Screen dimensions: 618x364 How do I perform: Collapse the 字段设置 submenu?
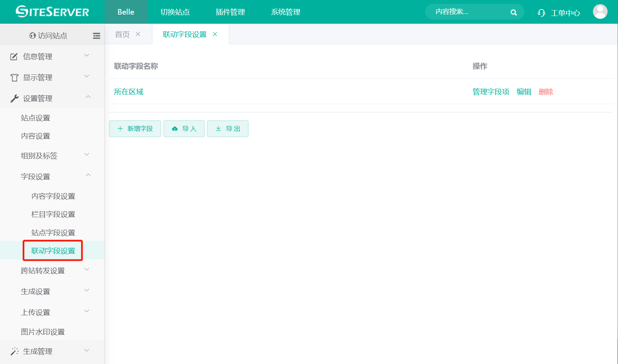(x=88, y=175)
